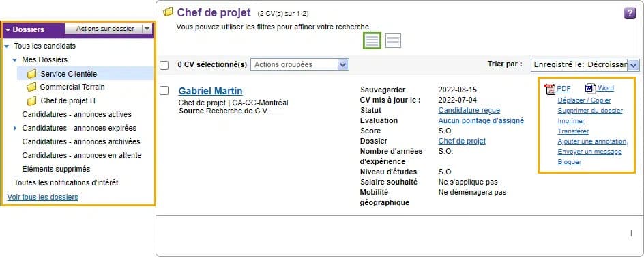Image resolution: width=644 pixels, height=257 pixels.
Task: Switch to the compact list view icon
Action: point(393,41)
